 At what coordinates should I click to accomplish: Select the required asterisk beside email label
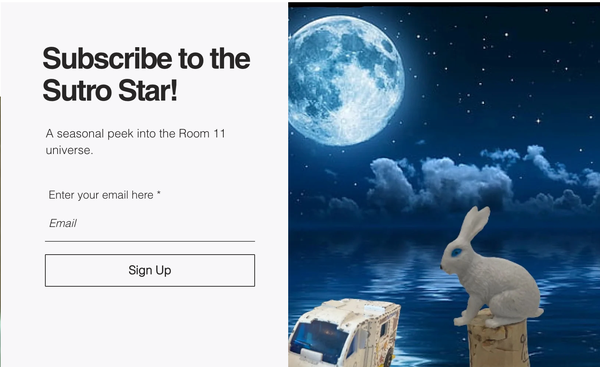(158, 194)
